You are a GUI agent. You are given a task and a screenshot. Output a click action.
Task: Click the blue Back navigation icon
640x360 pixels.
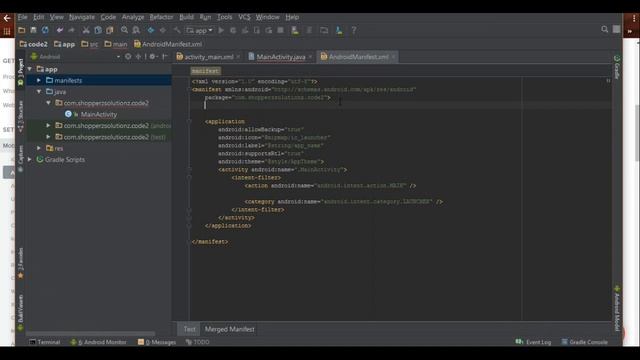[151, 30]
